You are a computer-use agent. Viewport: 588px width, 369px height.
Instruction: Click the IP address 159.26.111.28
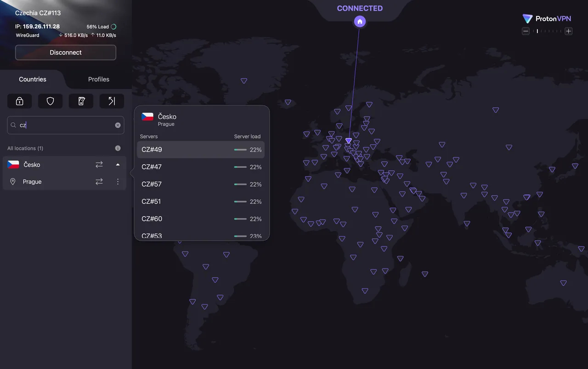(x=41, y=27)
